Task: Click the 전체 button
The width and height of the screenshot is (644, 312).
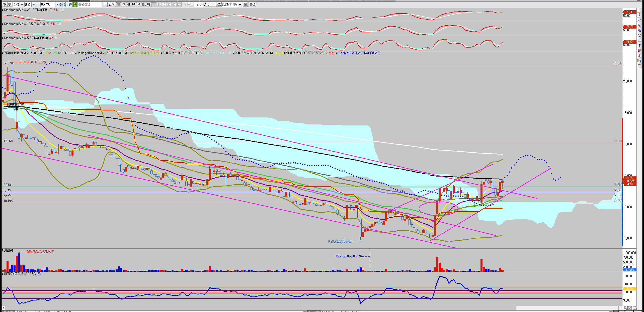Action: pos(112,5)
